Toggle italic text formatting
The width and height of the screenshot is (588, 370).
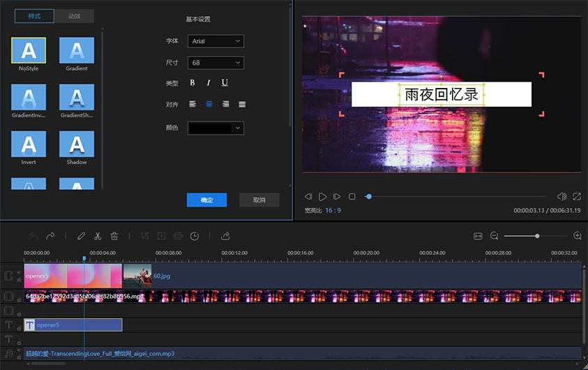tap(209, 83)
